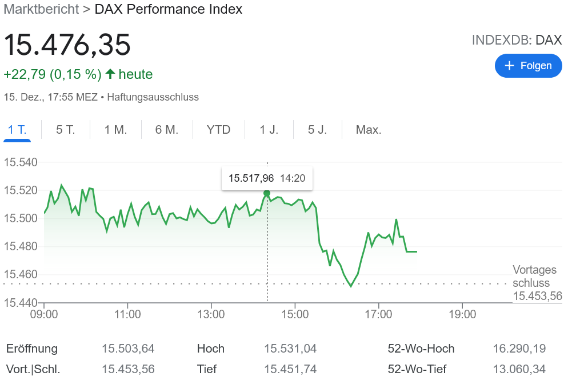Show the 1 M. chart range

[x=115, y=130]
